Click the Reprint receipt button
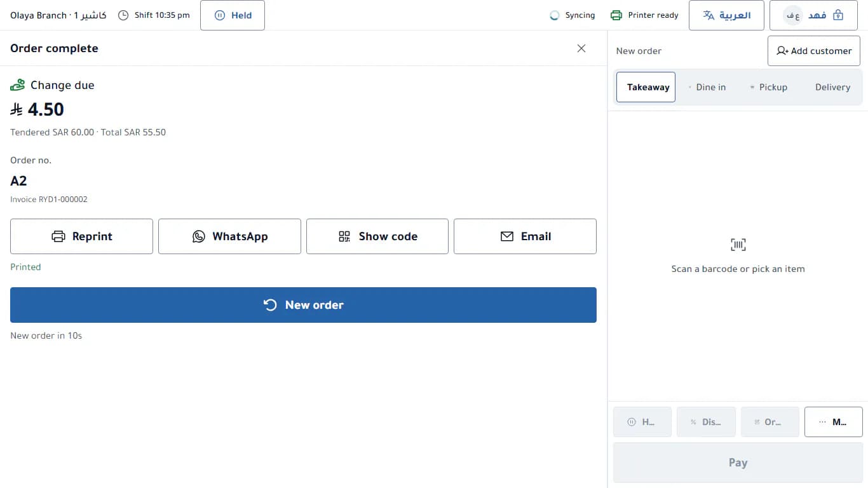Viewport: 868px width, 488px height. click(x=81, y=236)
